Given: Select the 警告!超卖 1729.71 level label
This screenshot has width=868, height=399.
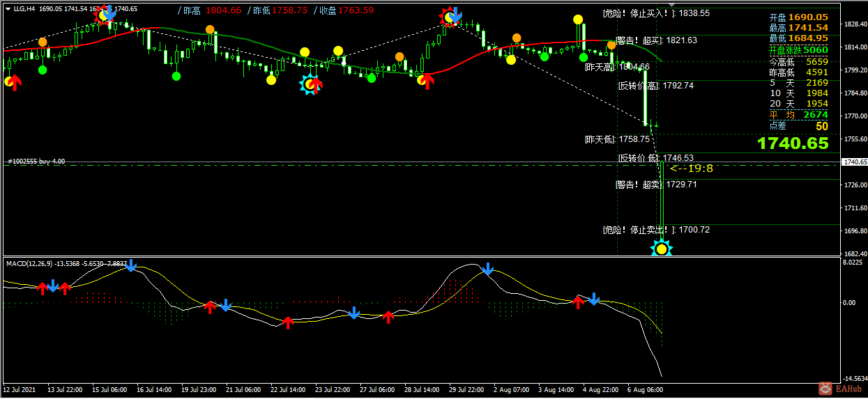Looking at the screenshot, I should (x=656, y=185).
